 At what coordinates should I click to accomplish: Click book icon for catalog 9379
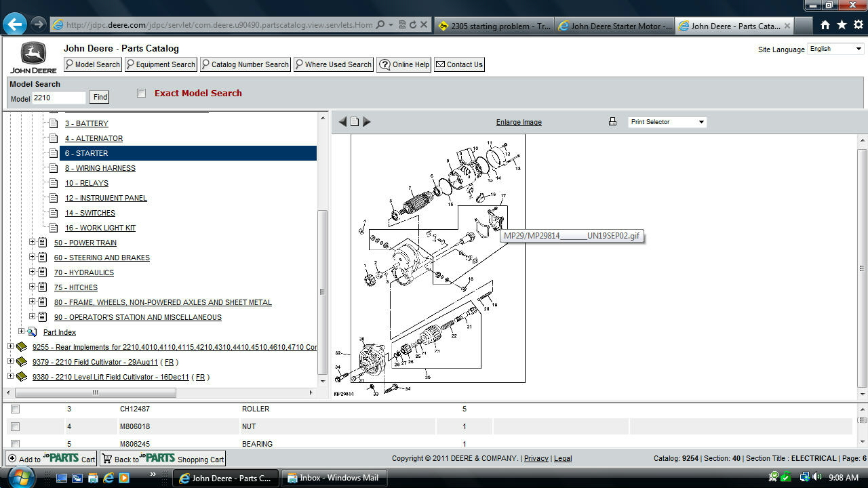coord(21,362)
